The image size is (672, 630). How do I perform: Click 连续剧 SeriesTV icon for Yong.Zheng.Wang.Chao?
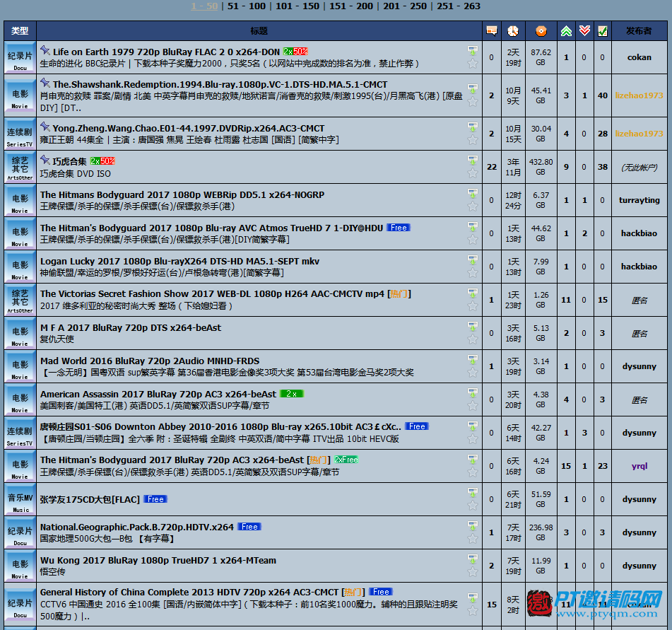[x=20, y=134]
